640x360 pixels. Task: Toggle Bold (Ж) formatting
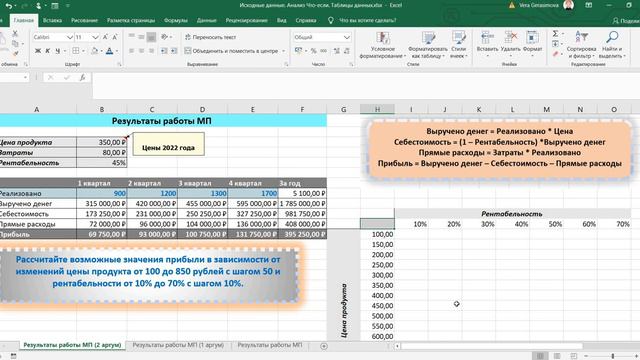[38, 51]
